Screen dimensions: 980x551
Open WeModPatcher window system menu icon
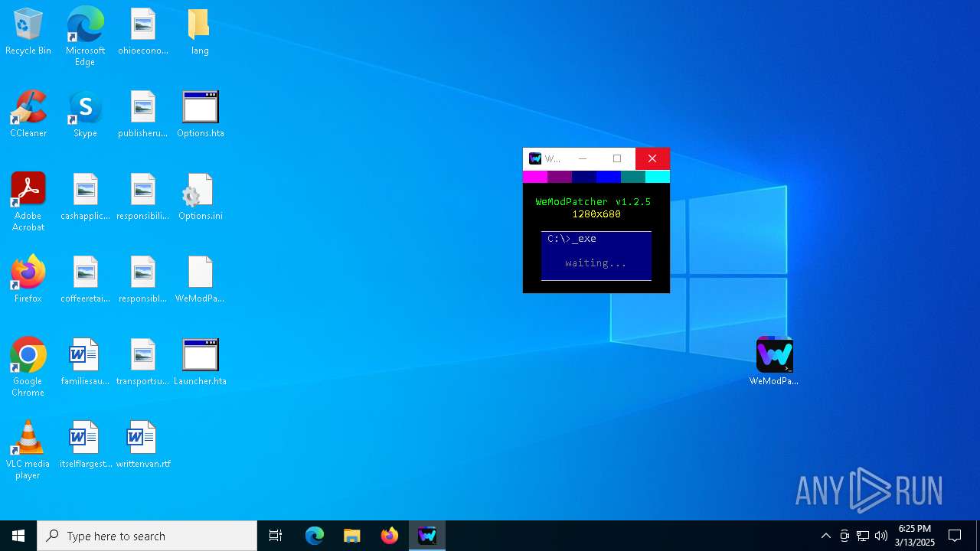point(535,158)
